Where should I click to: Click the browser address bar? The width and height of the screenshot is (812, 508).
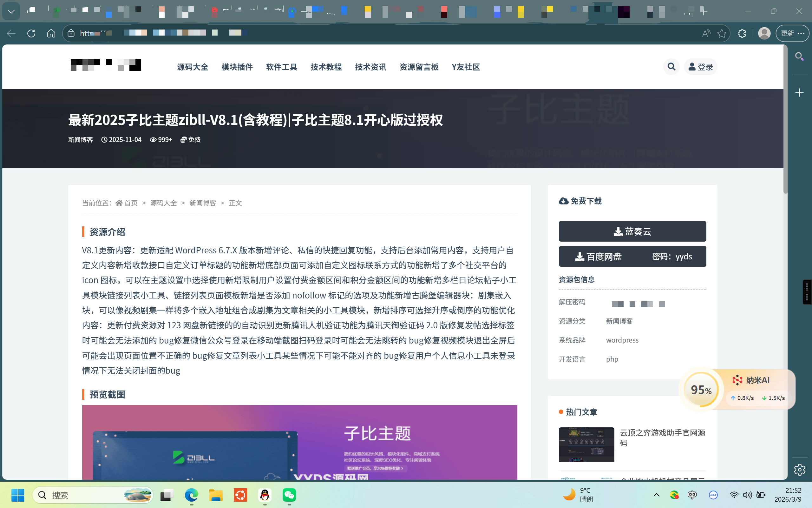tap(396, 33)
